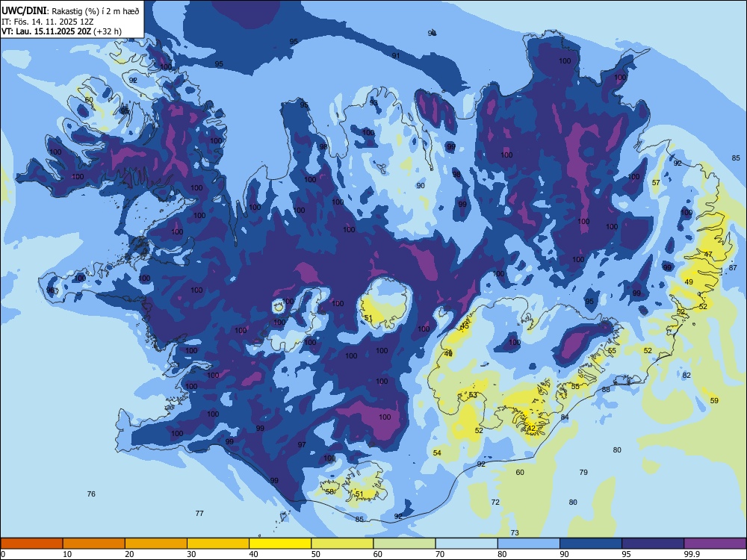Click the '70' legend tick label
The image size is (747, 560).
(440, 554)
